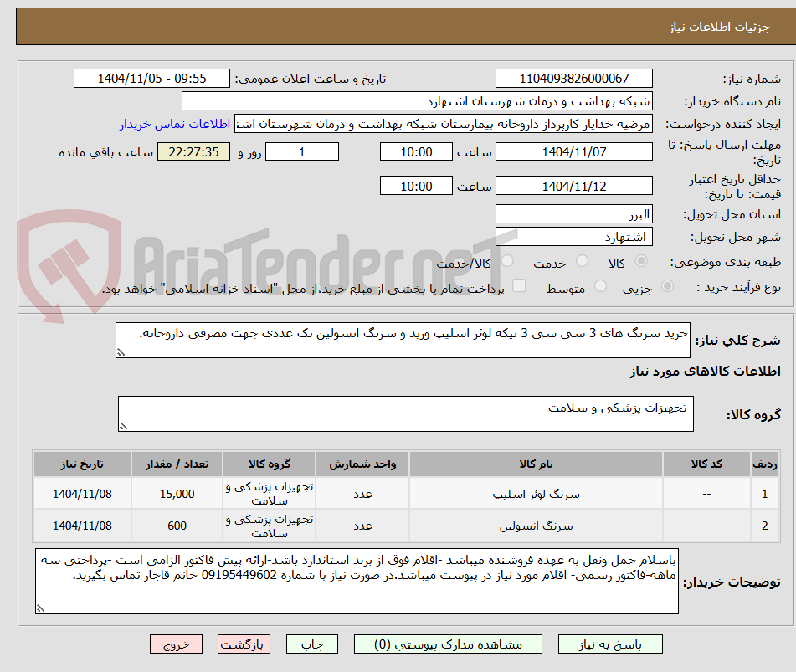Click the پاسخ به نیاز button
Screen dimensions: 796x672
pos(610,644)
